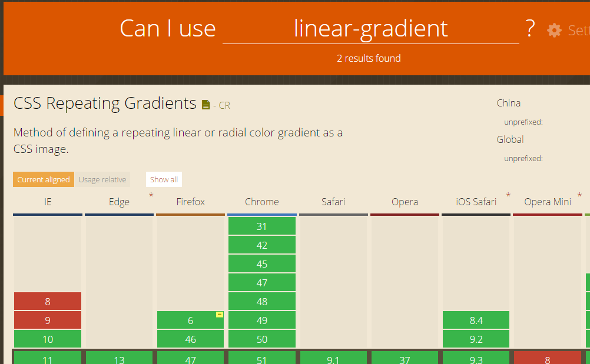Select iOS Safari version 9.2 cell
Viewport: 590px width, 364px height.
click(476, 339)
